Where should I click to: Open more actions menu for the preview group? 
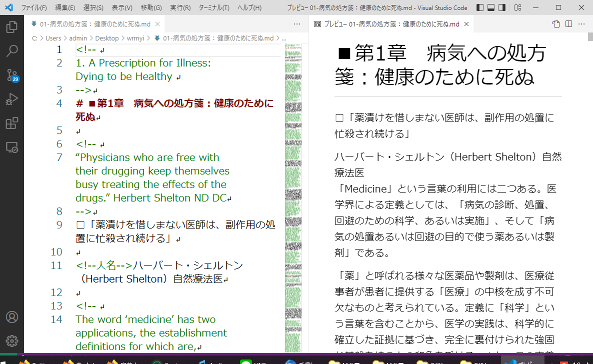coord(581,24)
